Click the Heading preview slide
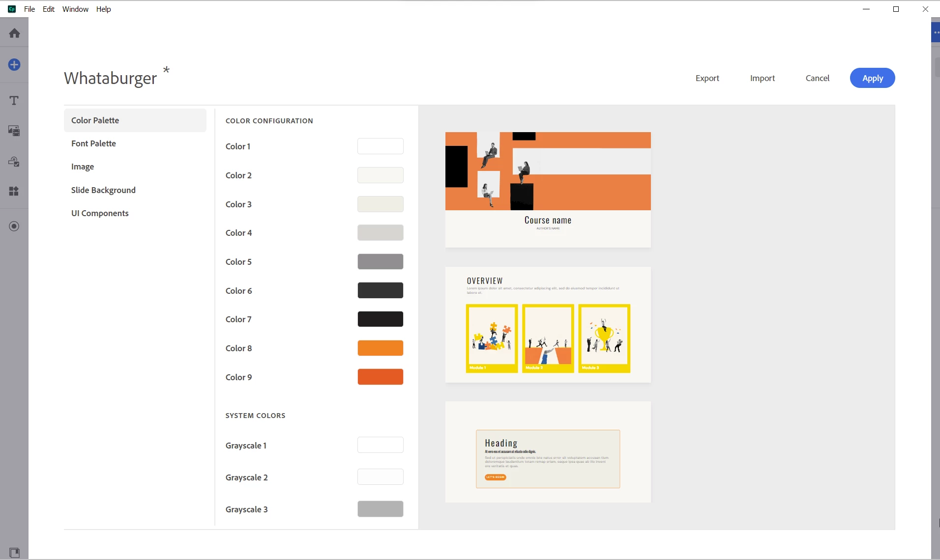Screen dimensions: 940x560 pyautogui.click(x=548, y=452)
